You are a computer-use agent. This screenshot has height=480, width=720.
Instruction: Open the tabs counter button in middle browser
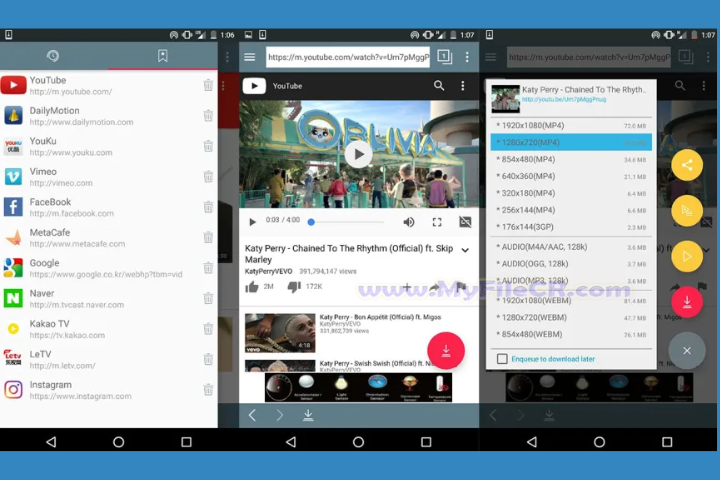click(x=444, y=57)
